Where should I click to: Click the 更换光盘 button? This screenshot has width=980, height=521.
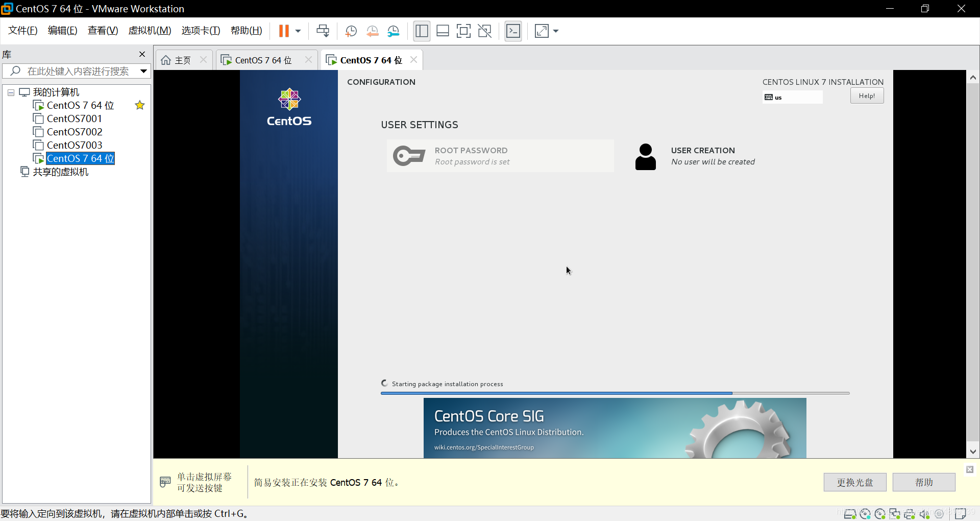click(x=855, y=482)
